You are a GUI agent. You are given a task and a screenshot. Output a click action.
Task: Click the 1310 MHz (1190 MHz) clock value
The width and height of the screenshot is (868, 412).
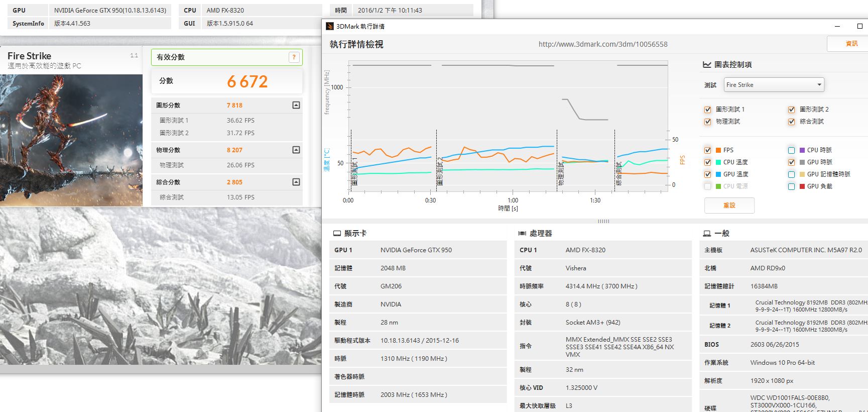[x=414, y=359]
